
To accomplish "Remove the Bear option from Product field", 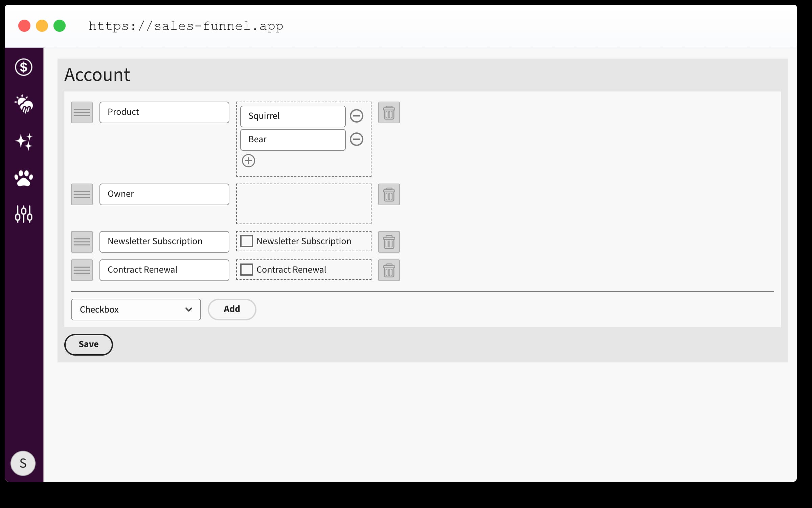I will point(357,139).
